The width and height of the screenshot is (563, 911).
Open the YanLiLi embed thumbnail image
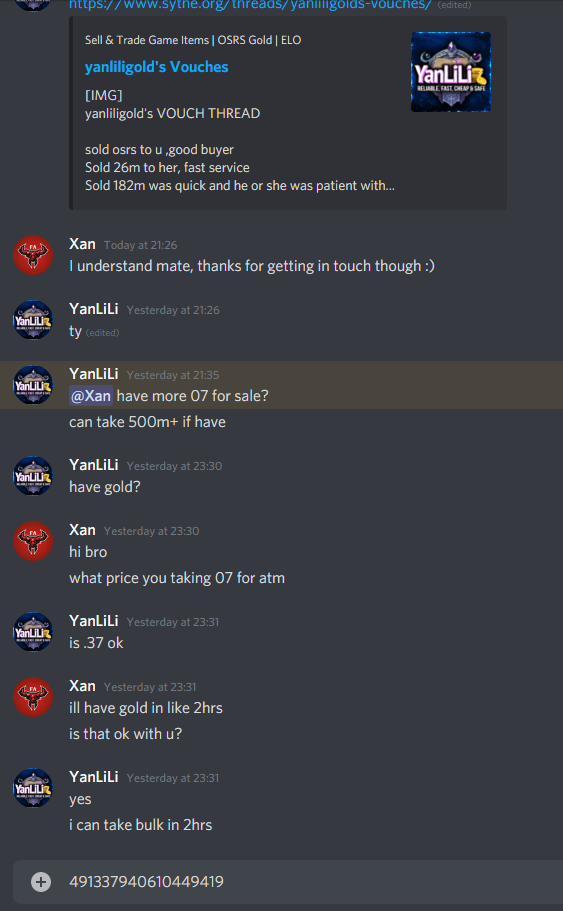[x=451, y=72]
